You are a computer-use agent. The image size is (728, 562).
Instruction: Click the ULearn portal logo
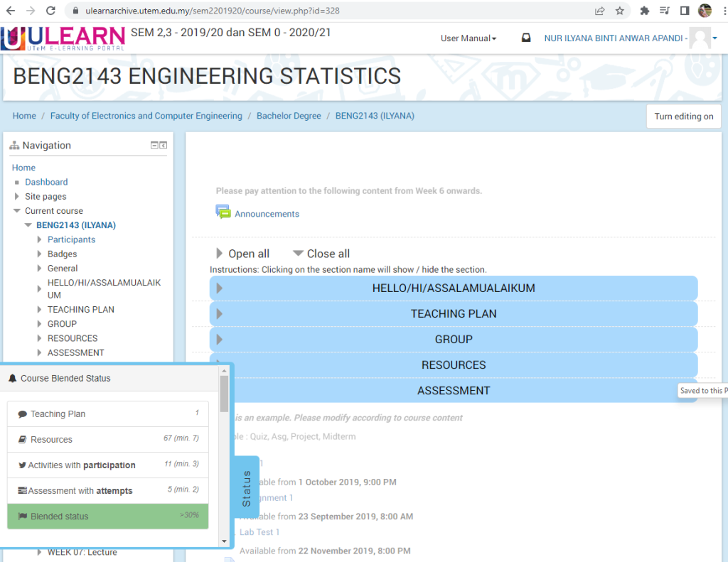click(x=64, y=39)
